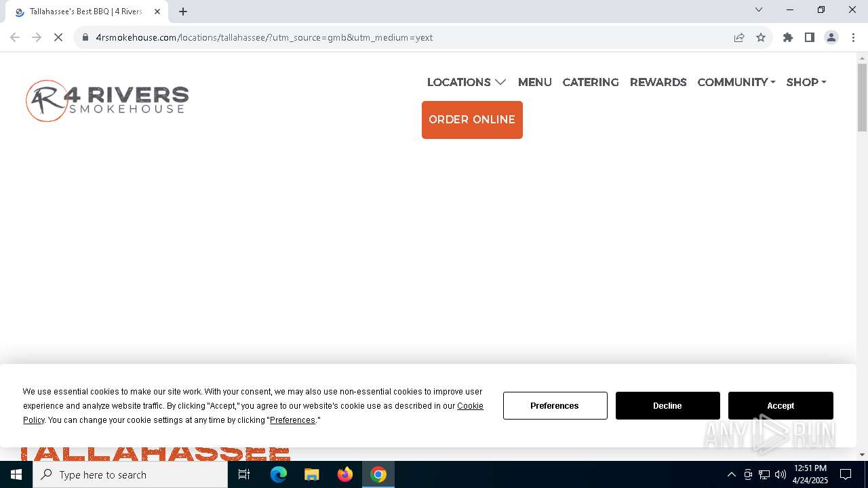
Task: Go forward to next page
Action: (37, 37)
